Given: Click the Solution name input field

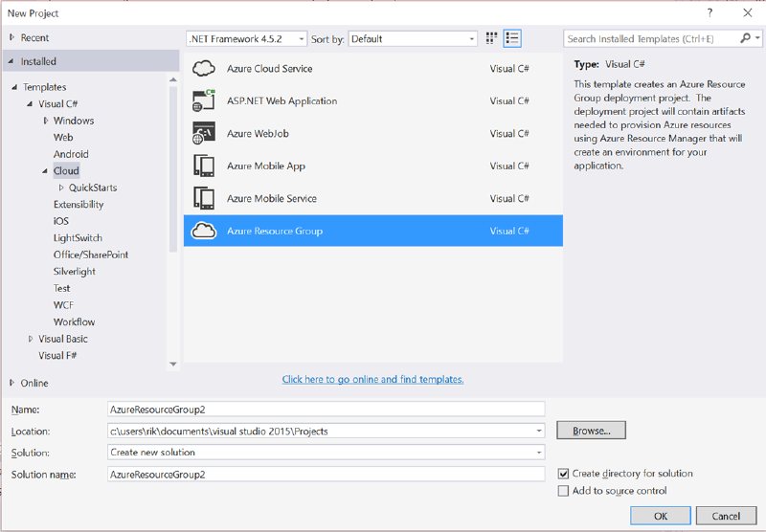Looking at the screenshot, I should (x=326, y=474).
